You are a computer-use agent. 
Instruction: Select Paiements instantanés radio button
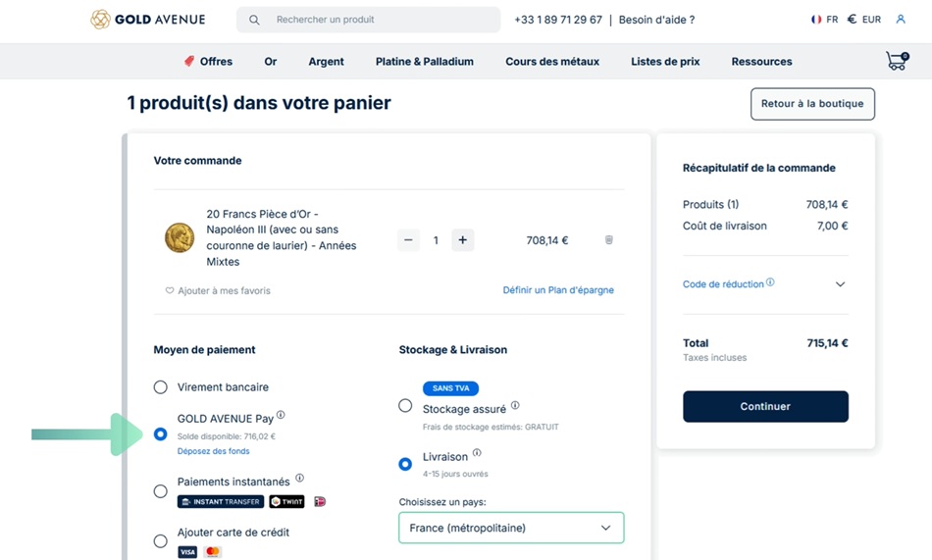click(161, 491)
